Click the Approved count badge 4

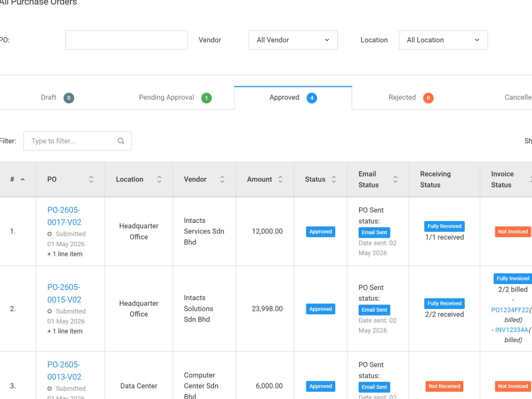pos(312,98)
